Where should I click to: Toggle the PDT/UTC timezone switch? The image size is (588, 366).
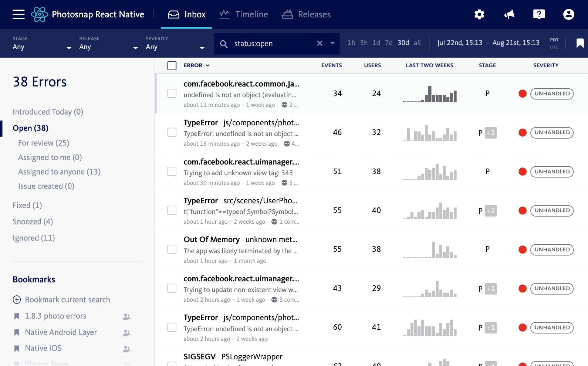(x=554, y=43)
